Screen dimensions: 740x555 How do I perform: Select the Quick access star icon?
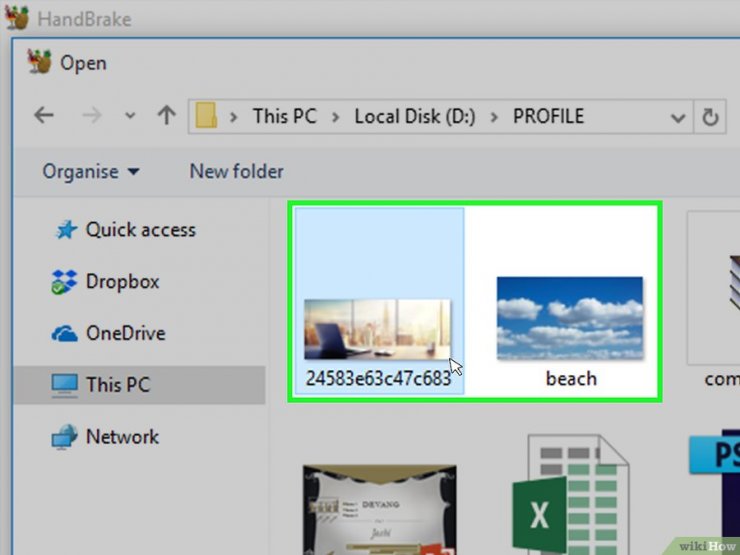[x=66, y=230]
